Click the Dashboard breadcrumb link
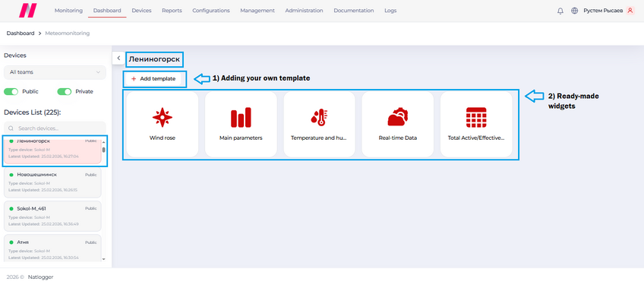644x285 pixels. click(x=21, y=33)
